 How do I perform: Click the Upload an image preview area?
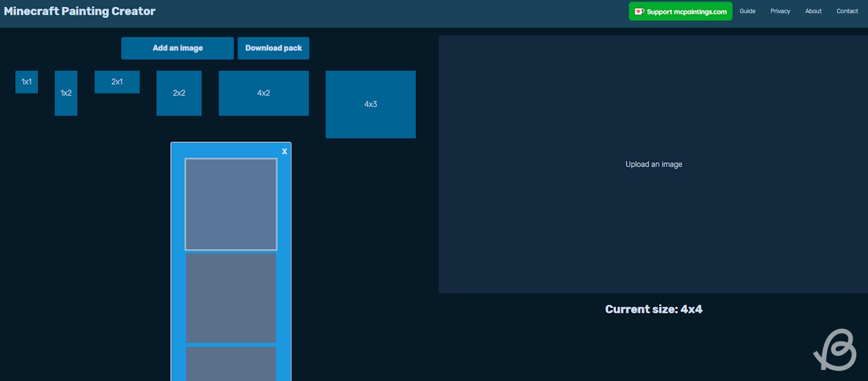point(653,164)
